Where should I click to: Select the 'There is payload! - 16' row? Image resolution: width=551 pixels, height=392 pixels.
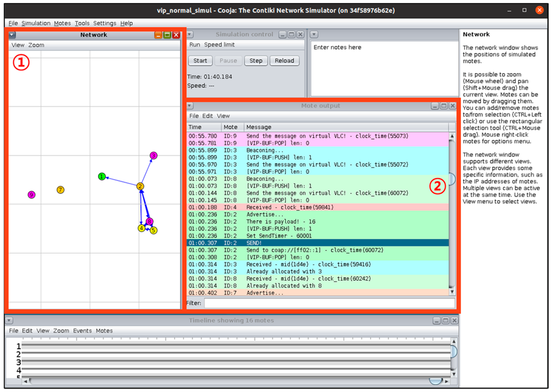[318, 222]
